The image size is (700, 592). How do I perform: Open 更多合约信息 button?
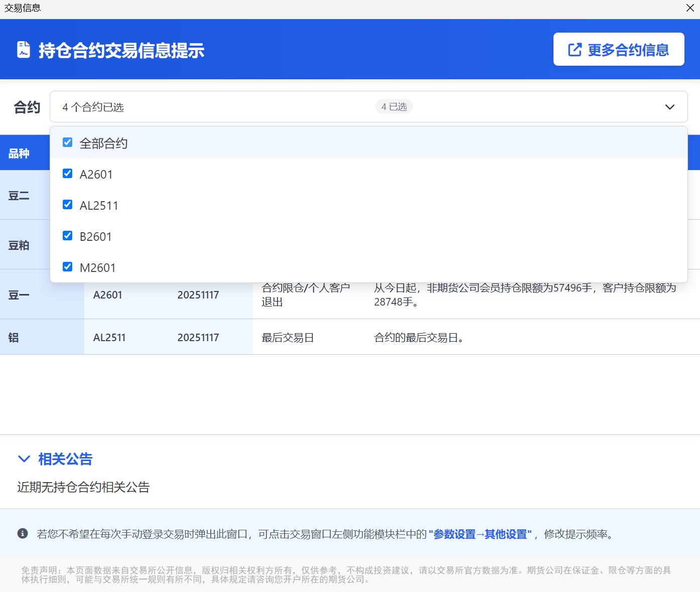618,50
